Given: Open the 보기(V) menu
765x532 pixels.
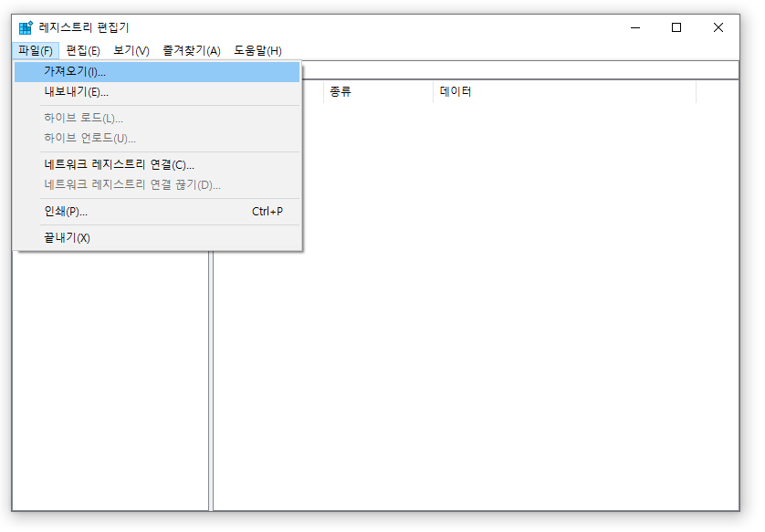Looking at the screenshot, I should pos(131,51).
